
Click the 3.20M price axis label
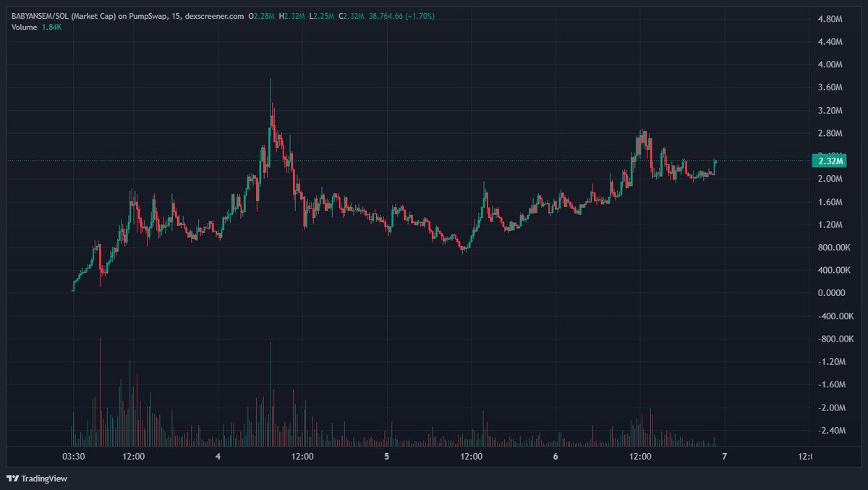(830, 111)
